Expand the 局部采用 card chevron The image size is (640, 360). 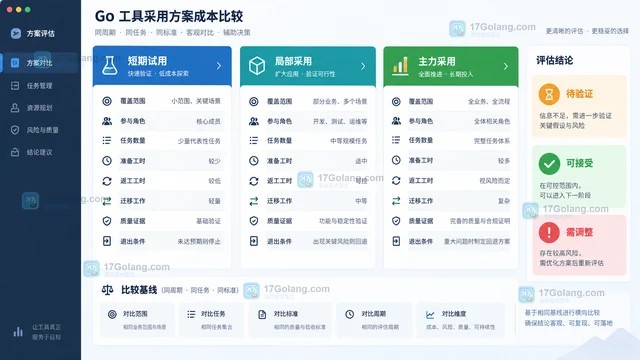pos(363,66)
